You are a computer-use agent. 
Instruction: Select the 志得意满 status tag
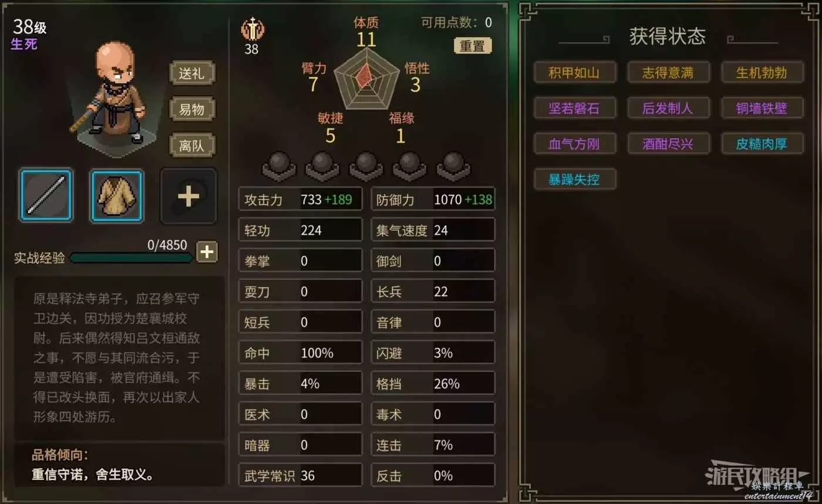click(x=668, y=73)
